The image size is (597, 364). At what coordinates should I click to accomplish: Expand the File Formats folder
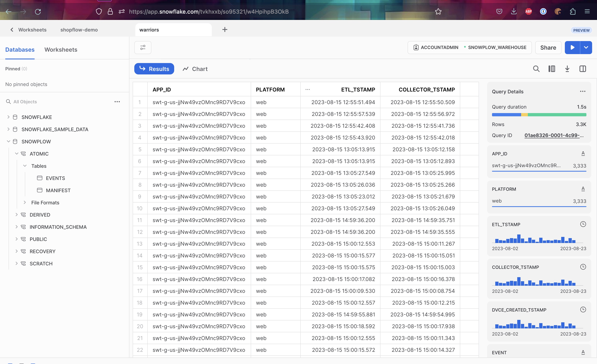click(x=25, y=203)
